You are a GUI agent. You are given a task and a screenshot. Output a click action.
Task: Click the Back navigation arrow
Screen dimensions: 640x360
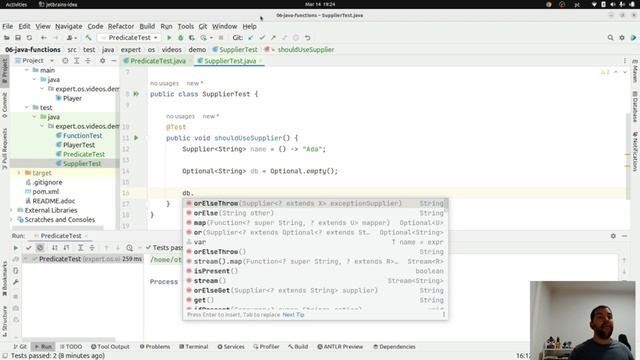(x=44, y=38)
